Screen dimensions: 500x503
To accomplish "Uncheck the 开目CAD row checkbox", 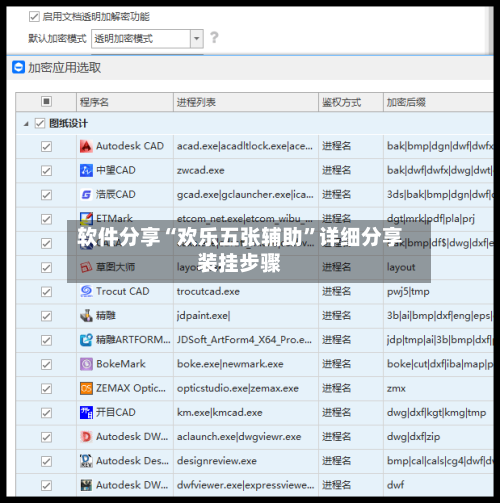I will (x=46, y=413).
